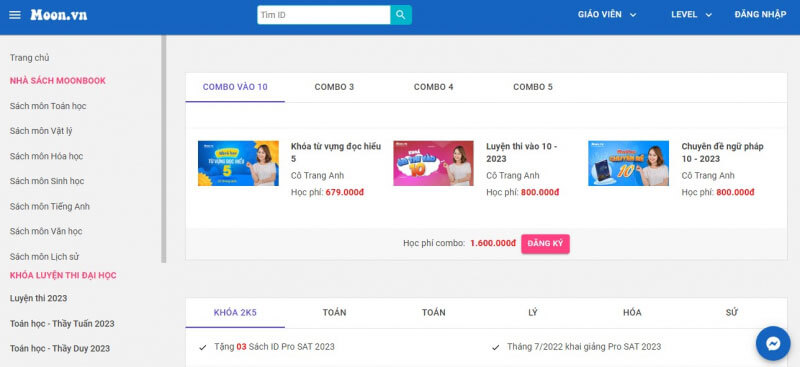Switch to the COMBO 3 tab

pyautogui.click(x=334, y=87)
